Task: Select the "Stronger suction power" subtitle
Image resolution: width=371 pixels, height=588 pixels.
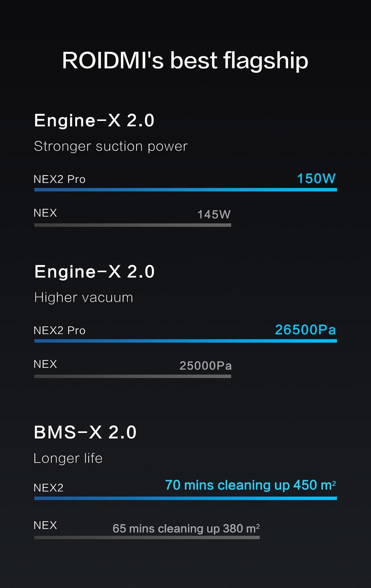Action: coord(111,146)
